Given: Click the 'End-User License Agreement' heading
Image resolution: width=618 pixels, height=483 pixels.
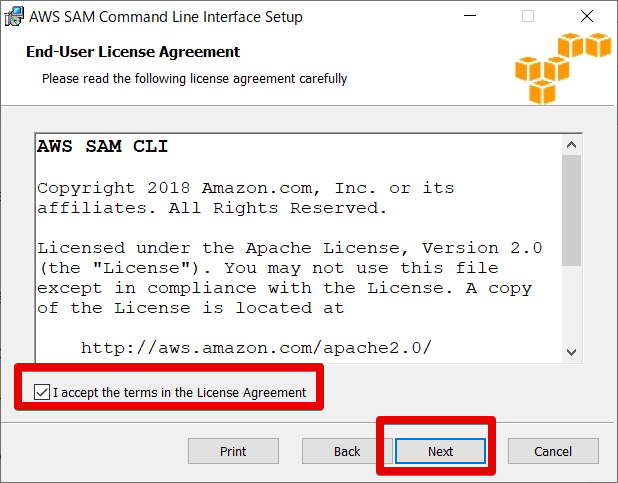Looking at the screenshot, I should [133, 52].
